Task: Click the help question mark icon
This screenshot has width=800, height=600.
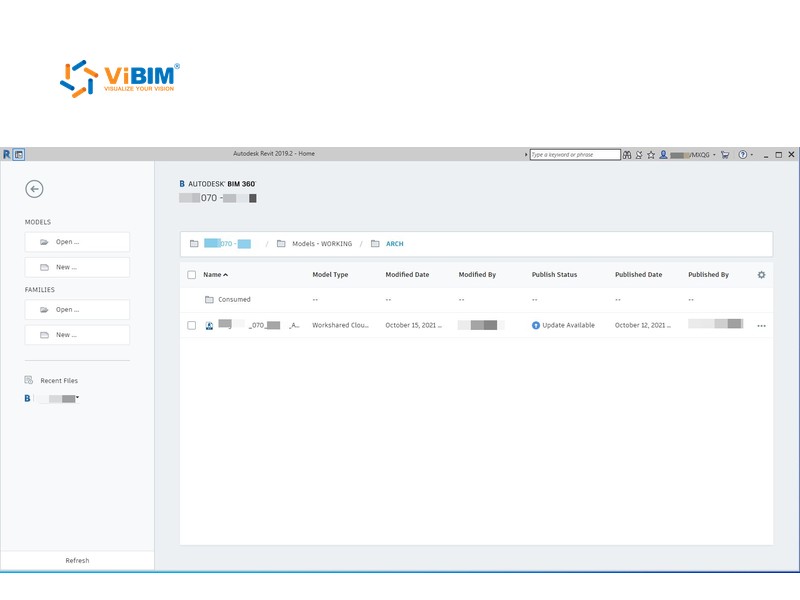Action: pyautogui.click(x=743, y=155)
